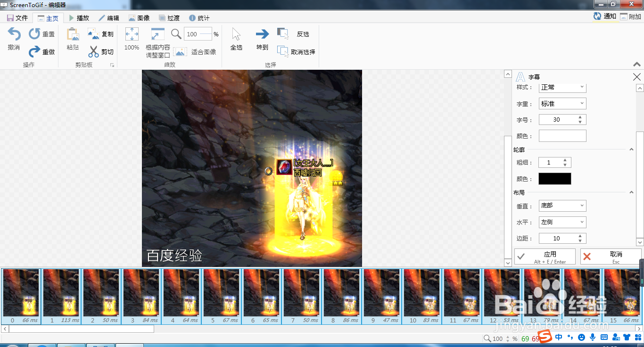Switch to the Home (主页) tab
Viewport: 644px width, 347px height.
[48, 18]
